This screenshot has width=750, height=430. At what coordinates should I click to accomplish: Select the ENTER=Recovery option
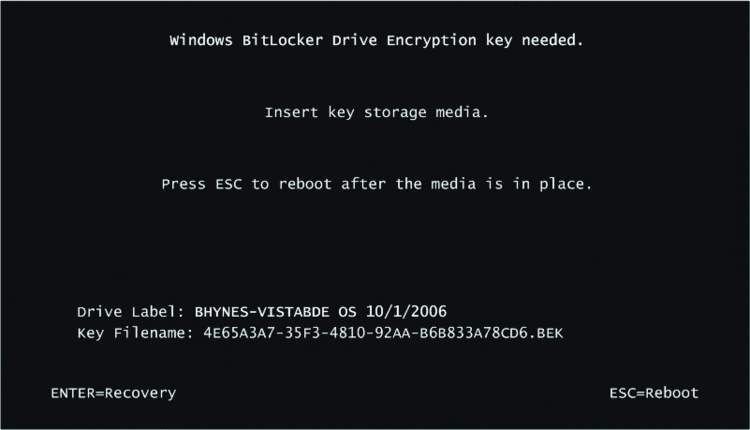pos(113,393)
